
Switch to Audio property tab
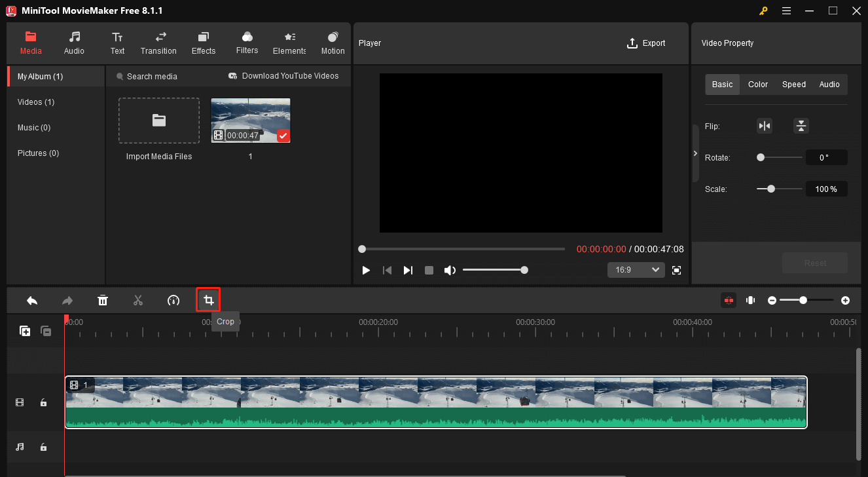829,85
